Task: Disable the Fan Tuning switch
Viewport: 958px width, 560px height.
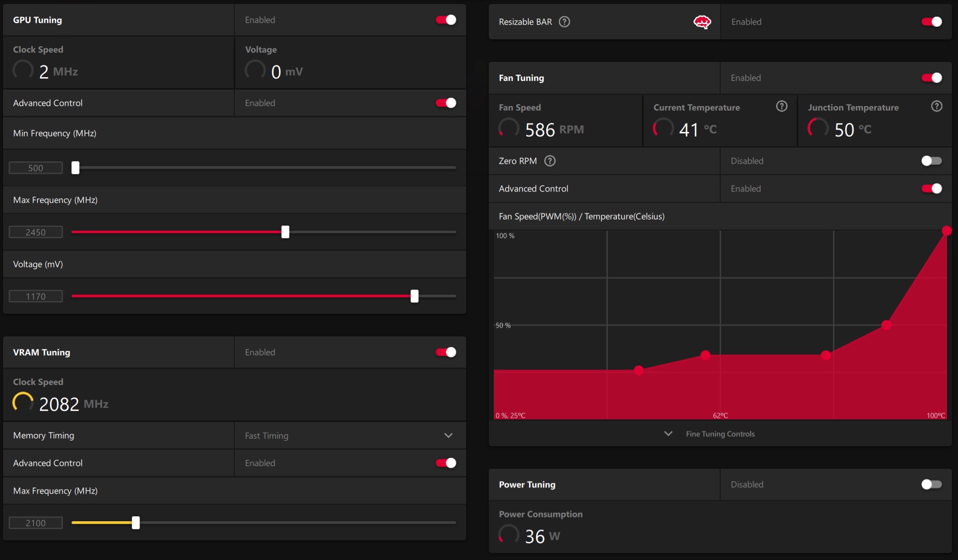Action: click(x=932, y=78)
